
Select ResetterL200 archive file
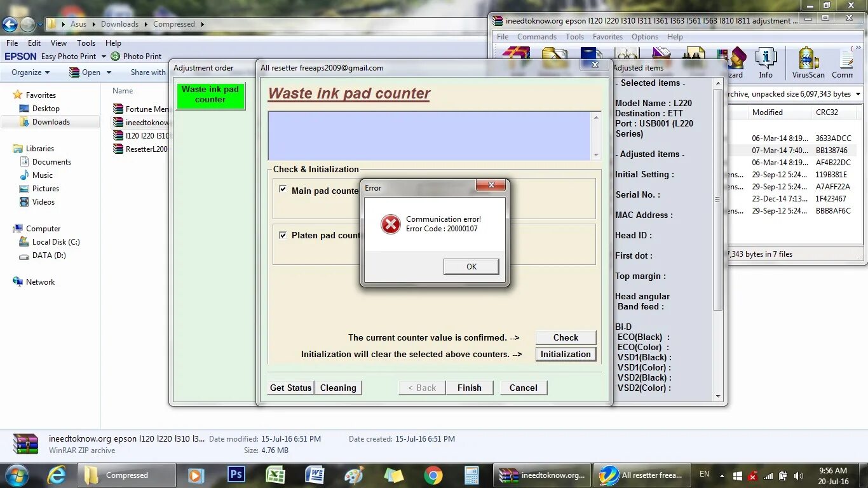[x=140, y=149]
